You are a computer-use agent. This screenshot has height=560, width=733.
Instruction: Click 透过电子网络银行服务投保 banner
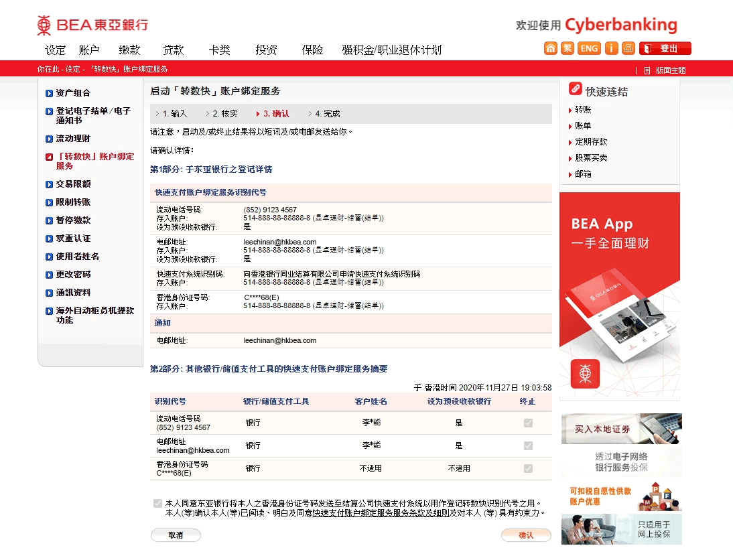coord(622,462)
